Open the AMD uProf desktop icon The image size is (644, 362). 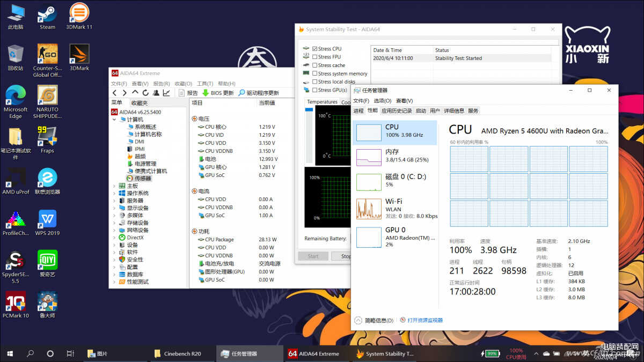pyautogui.click(x=16, y=181)
